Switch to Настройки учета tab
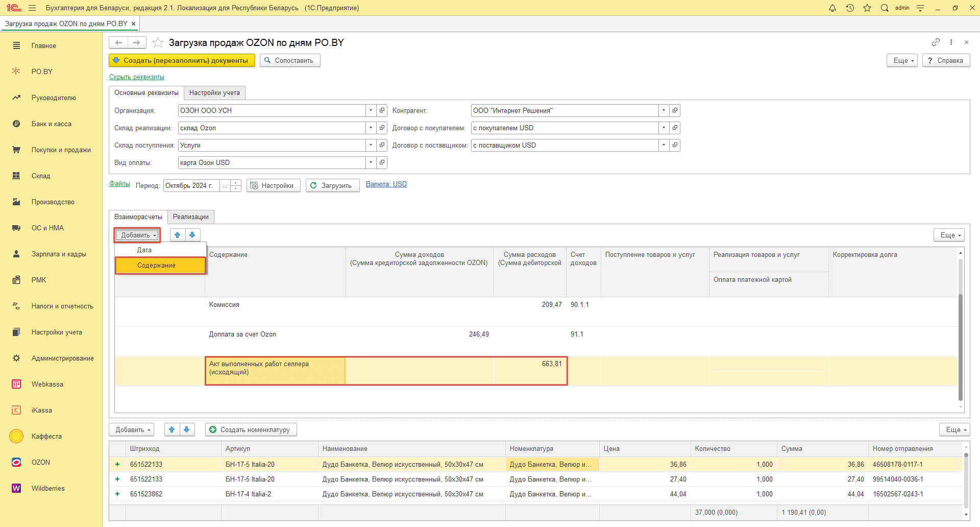Screen dimensions: 980x527 tap(214, 92)
